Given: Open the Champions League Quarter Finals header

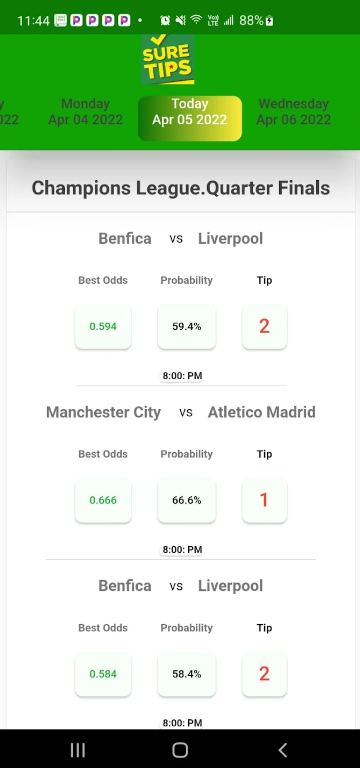Looking at the screenshot, I should tap(181, 188).
